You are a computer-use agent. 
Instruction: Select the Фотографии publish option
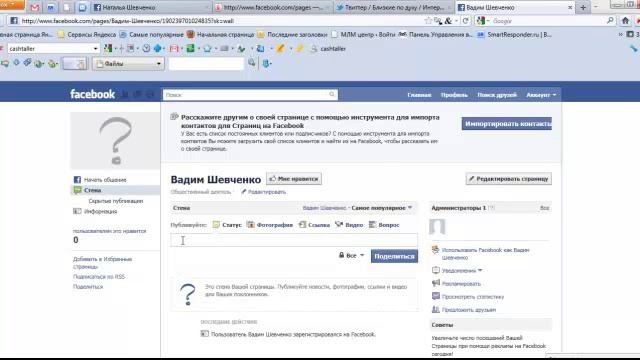click(270, 225)
